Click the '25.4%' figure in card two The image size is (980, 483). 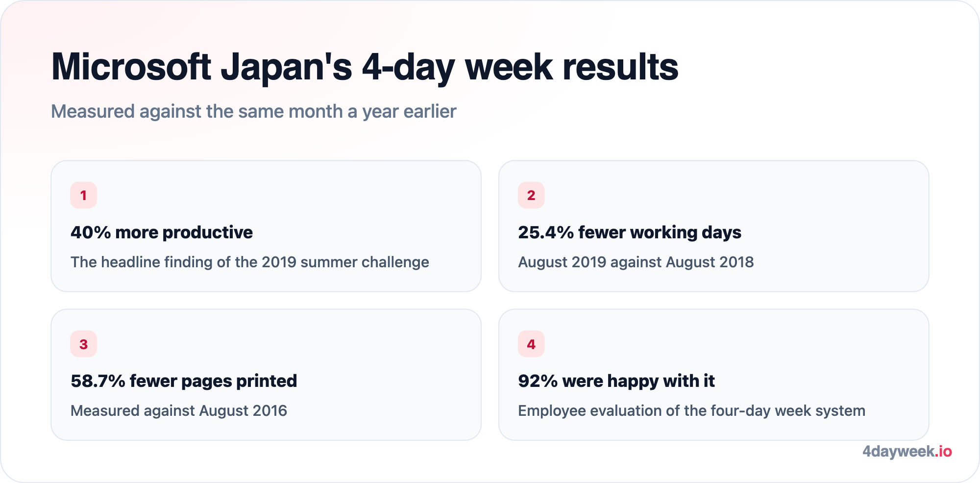[x=546, y=232]
